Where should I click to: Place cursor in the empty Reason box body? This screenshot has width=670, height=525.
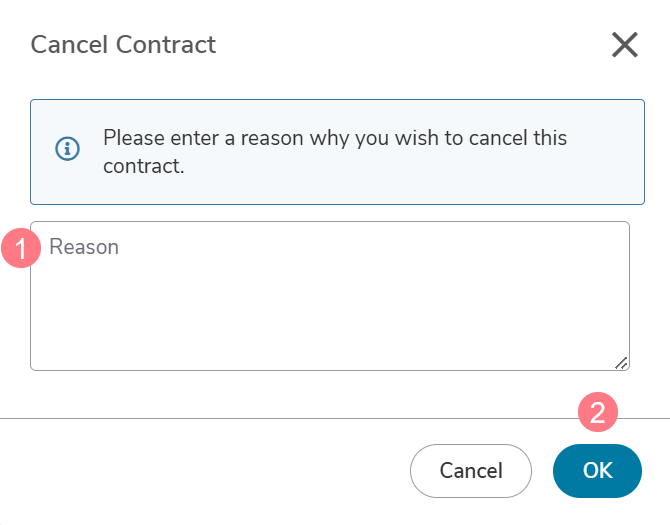point(329,312)
